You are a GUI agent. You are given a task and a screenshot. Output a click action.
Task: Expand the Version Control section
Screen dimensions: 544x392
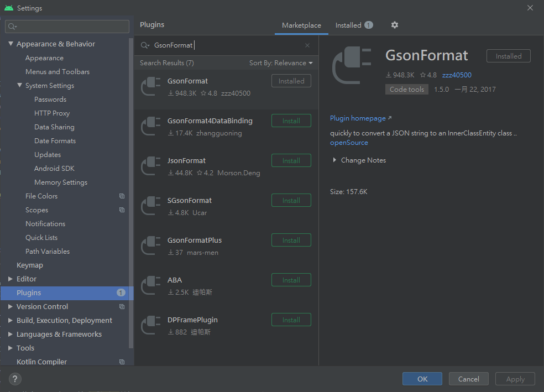(x=11, y=307)
